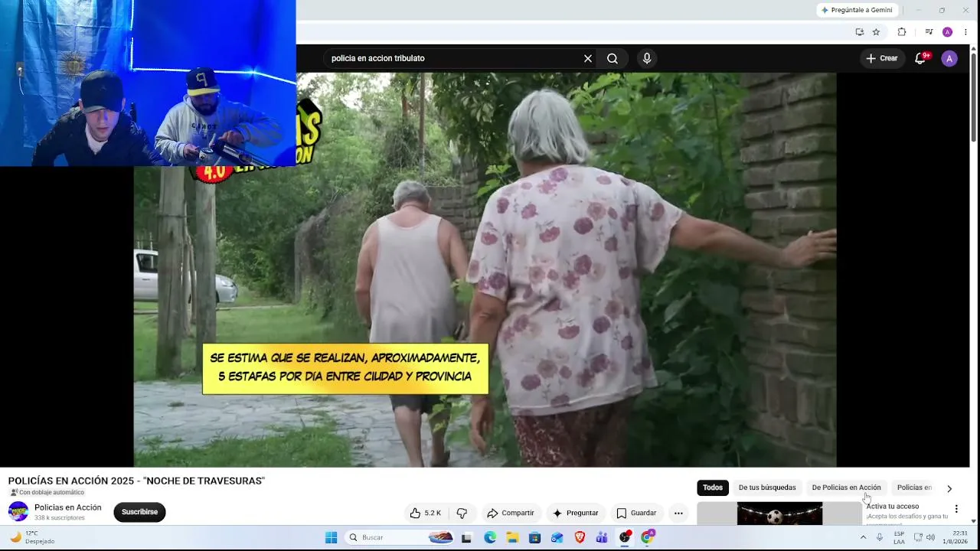Start voice search with the microphone
This screenshot has height=551, width=980.
[x=647, y=58]
